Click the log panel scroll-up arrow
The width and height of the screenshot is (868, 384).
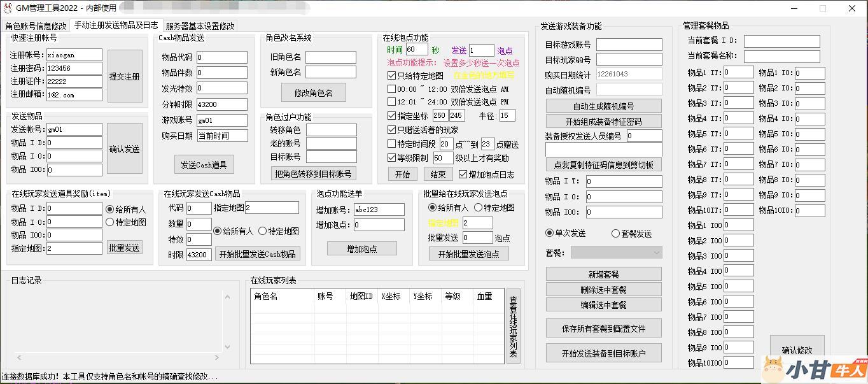coord(227,297)
